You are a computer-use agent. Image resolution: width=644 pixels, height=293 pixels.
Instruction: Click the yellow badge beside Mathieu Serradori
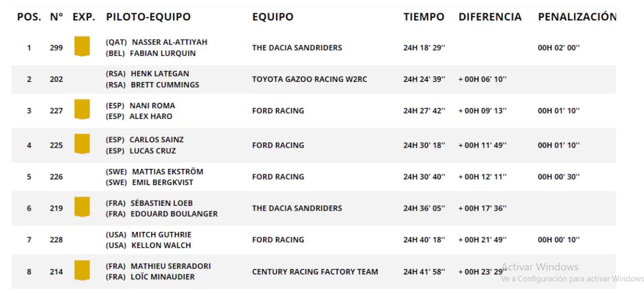(x=82, y=270)
